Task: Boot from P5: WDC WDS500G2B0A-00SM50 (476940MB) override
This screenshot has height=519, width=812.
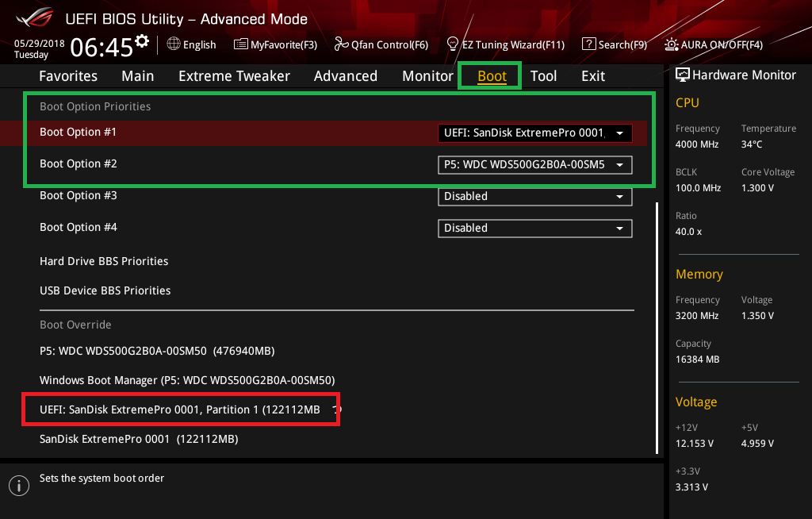Action: pos(158,351)
